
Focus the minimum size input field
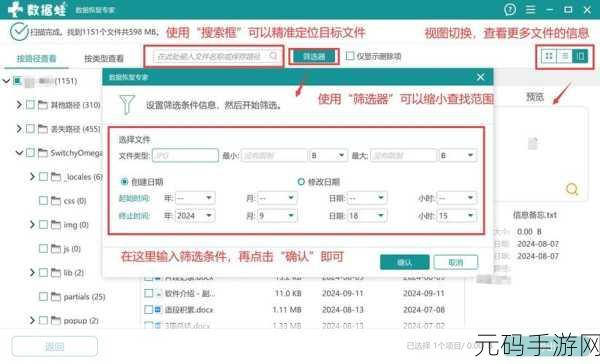point(274,155)
